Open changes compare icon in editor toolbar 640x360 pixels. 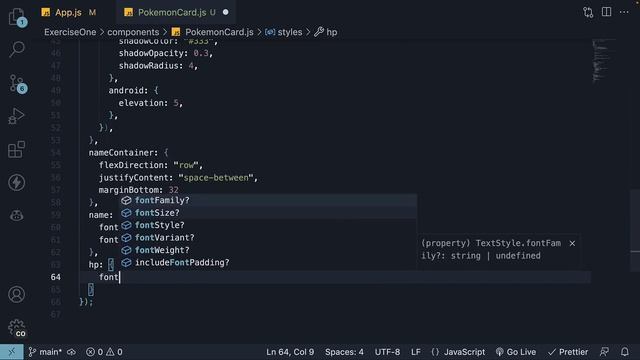(x=588, y=12)
